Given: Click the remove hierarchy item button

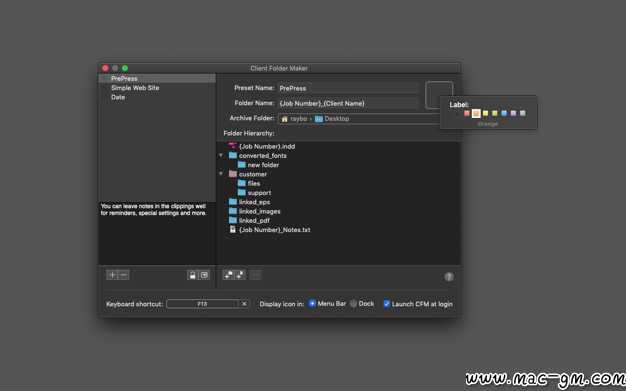Looking at the screenshot, I should coord(255,275).
